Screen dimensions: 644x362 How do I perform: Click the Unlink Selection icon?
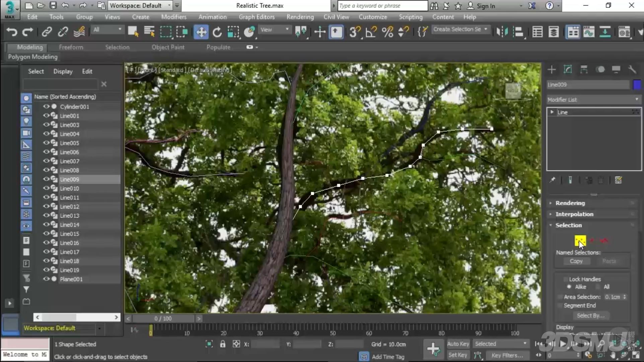tap(63, 32)
